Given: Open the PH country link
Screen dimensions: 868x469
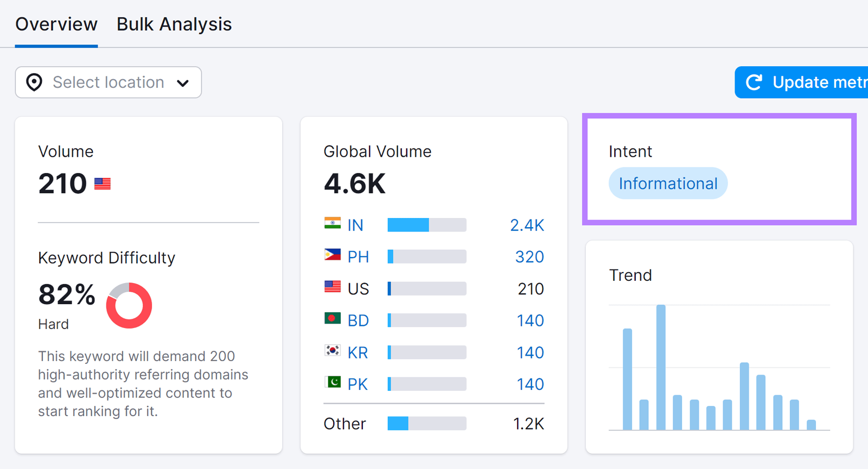Looking at the screenshot, I should [x=358, y=256].
